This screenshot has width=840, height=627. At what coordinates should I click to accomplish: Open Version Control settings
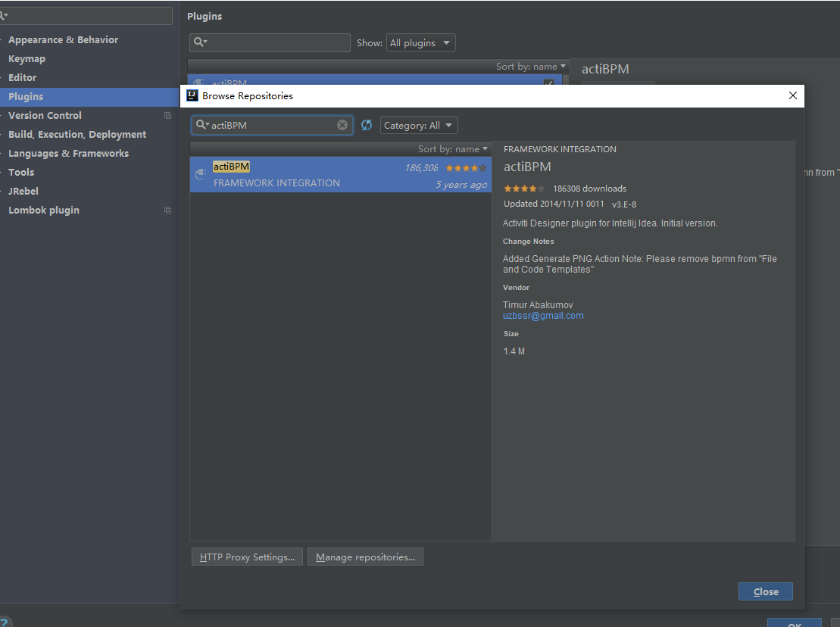45,116
